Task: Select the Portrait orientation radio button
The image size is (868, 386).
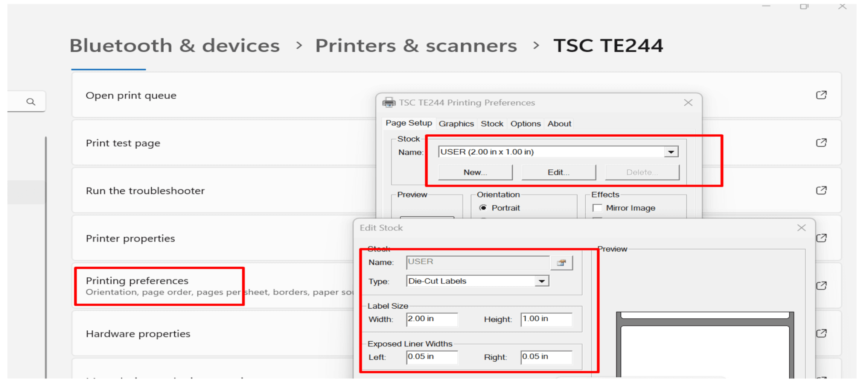Action: pos(483,208)
